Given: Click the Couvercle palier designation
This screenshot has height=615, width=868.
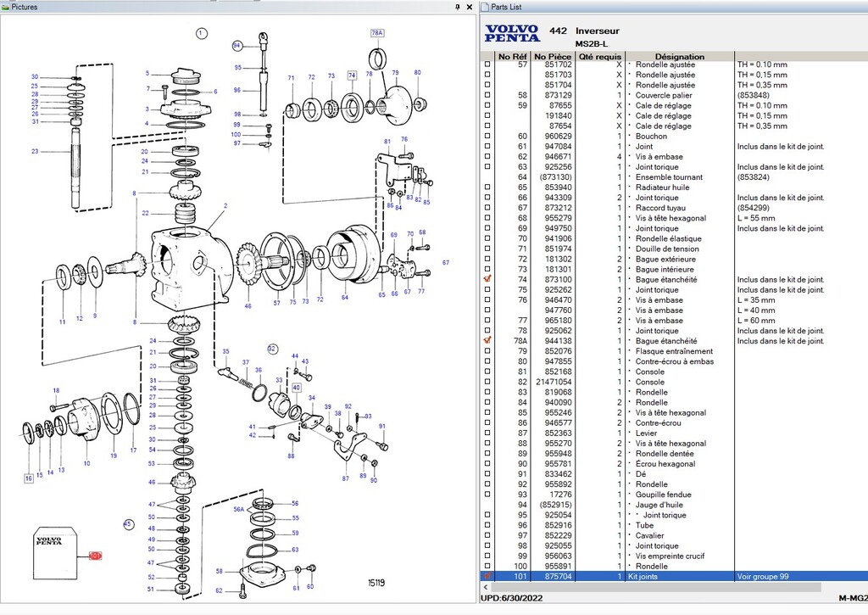Looking at the screenshot, I should 664,95.
